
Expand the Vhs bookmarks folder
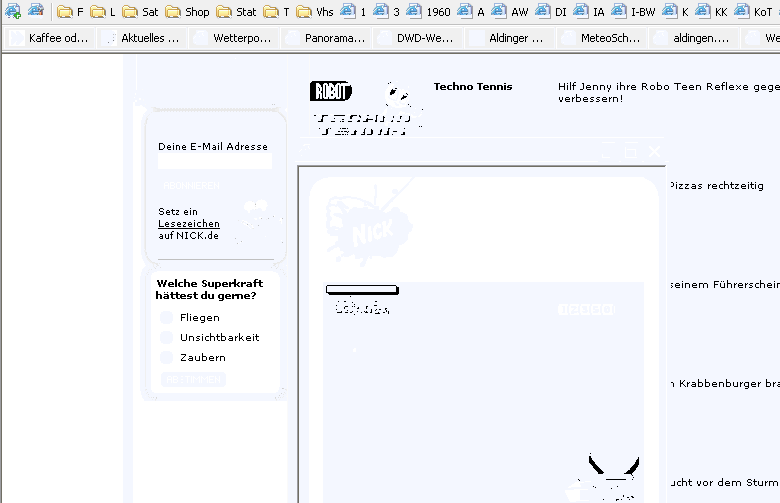315,12
